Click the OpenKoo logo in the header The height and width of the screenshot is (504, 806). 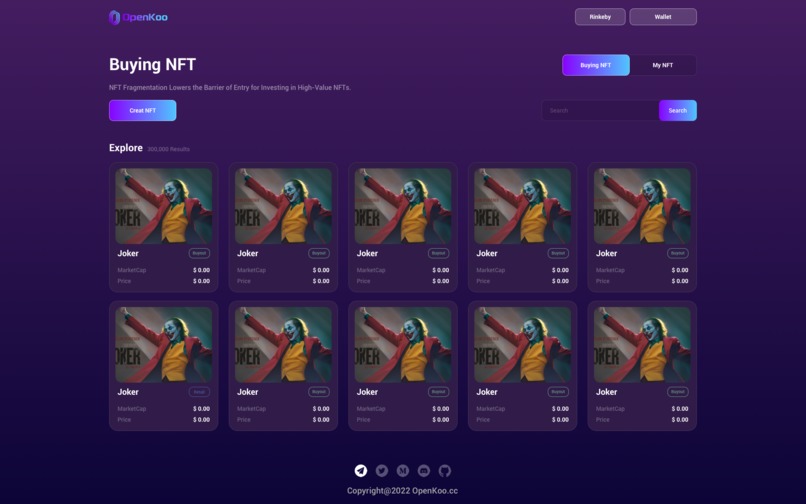point(138,17)
